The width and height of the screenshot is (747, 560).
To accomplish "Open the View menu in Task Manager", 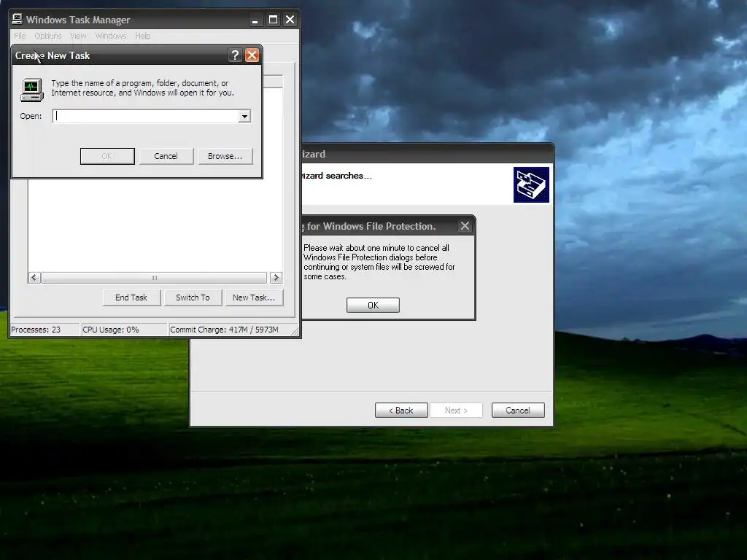I will click(78, 36).
